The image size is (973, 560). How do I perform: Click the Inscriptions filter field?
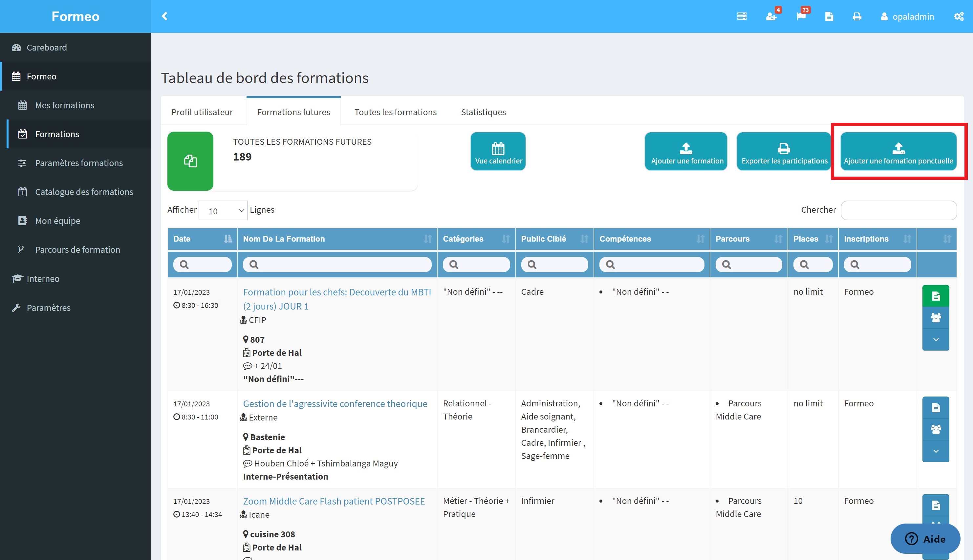(877, 264)
